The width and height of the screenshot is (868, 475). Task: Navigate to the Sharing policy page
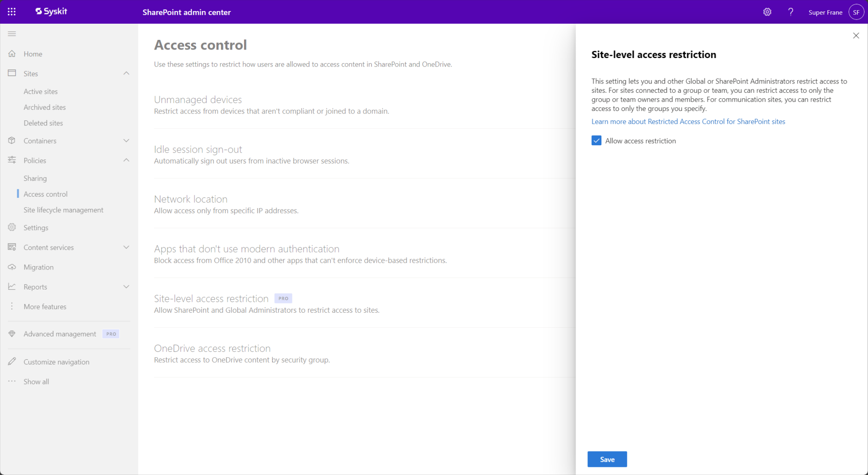(x=35, y=178)
